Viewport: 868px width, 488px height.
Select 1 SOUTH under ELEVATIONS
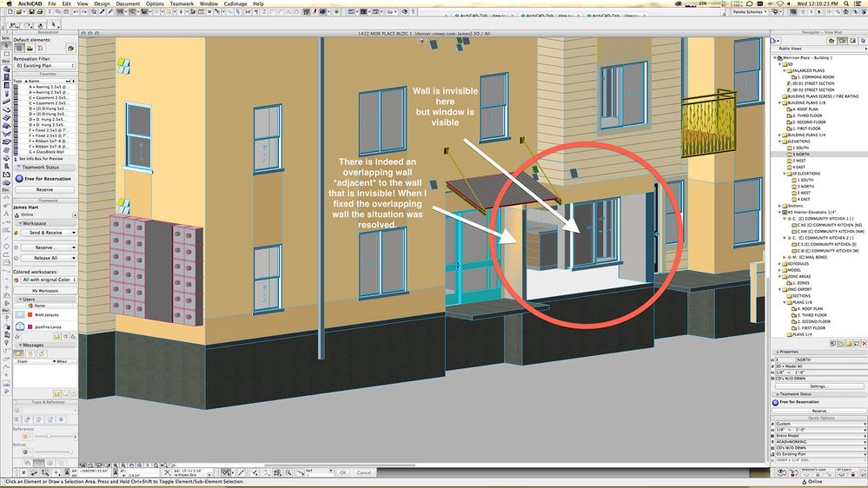[x=802, y=148]
